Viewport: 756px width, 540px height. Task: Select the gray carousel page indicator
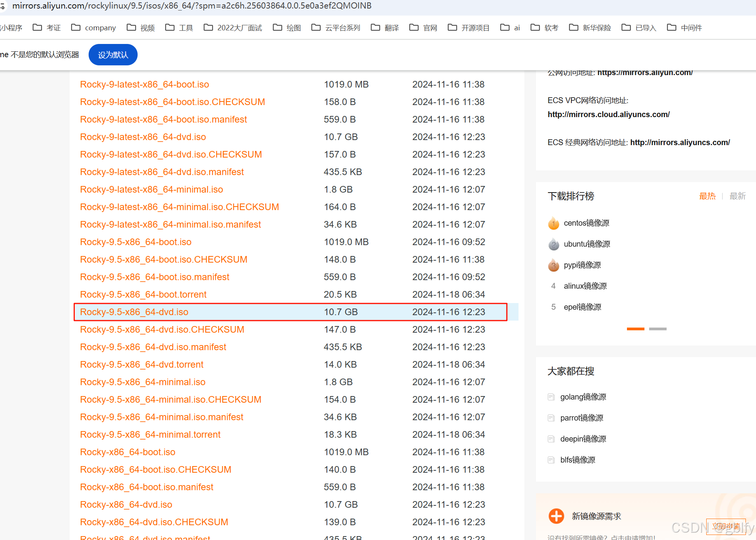tap(658, 329)
